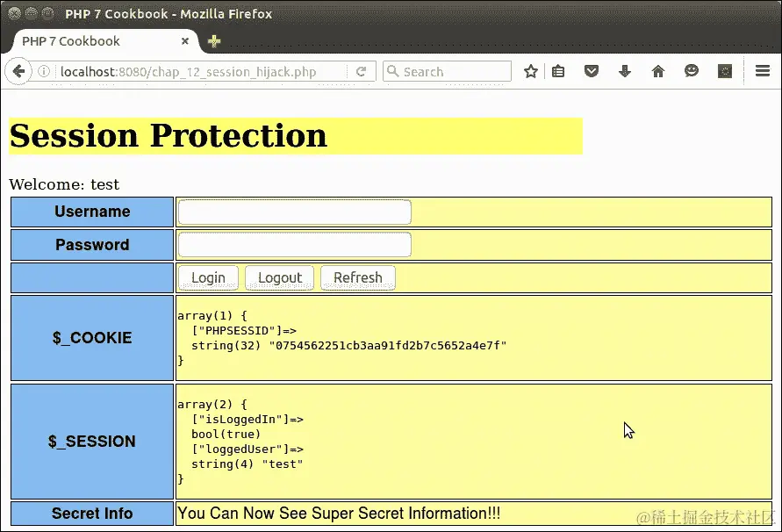Click the Secret Info label cell
The height and width of the screenshot is (532, 782).
[92, 514]
